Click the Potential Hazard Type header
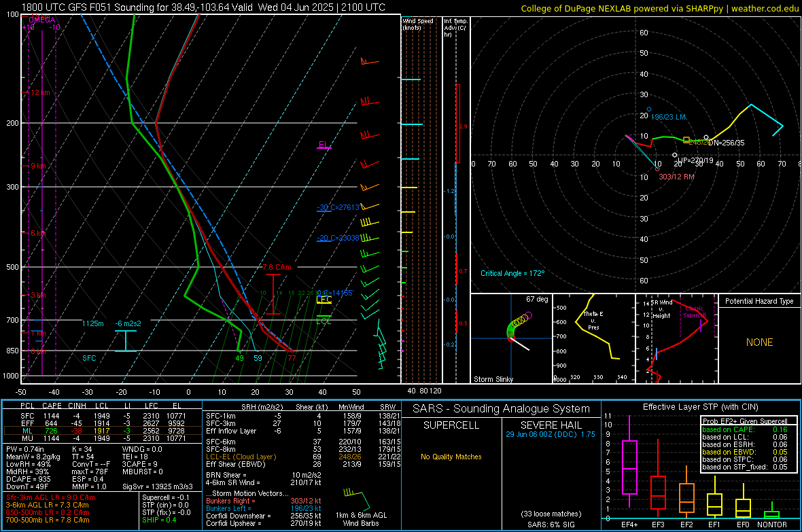Image resolution: width=802 pixels, height=532 pixels. pos(759,301)
